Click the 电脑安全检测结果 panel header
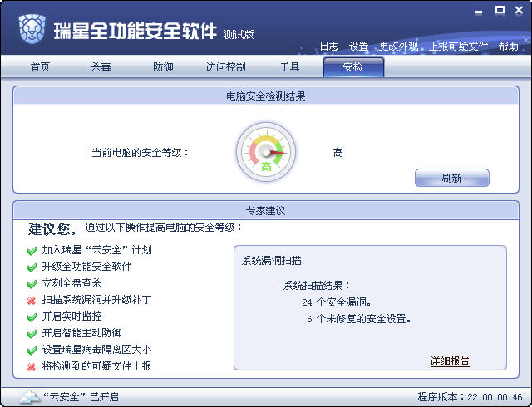The height and width of the screenshot is (407, 532). tap(266, 96)
